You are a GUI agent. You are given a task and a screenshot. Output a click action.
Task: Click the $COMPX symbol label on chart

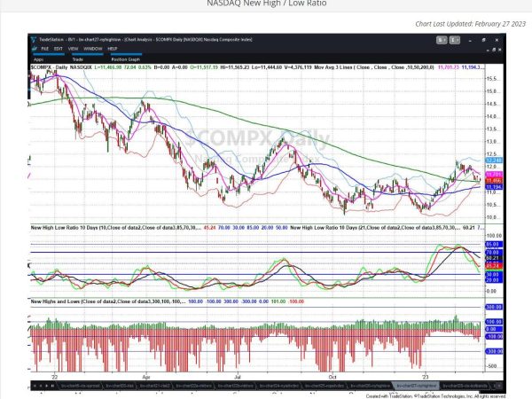pos(40,66)
